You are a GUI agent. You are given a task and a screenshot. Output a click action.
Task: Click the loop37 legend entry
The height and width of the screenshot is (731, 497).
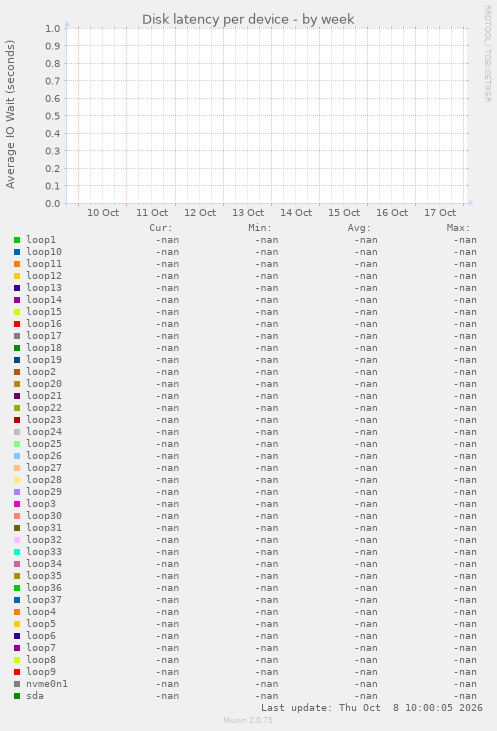coord(44,600)
